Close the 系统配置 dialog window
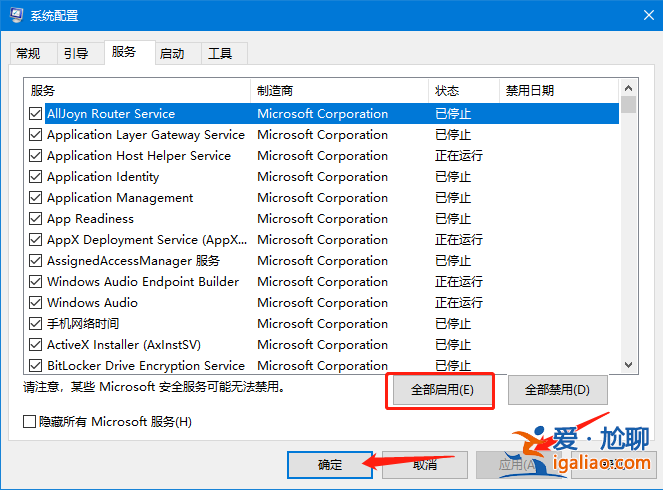This screenshot has width=663, height=490. [x=649, y=16]
